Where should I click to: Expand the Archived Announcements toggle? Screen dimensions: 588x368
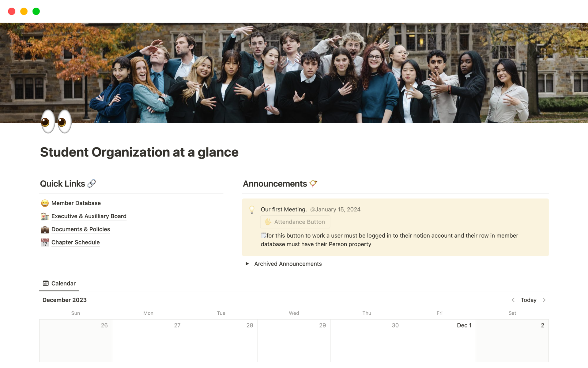point(247,264)
